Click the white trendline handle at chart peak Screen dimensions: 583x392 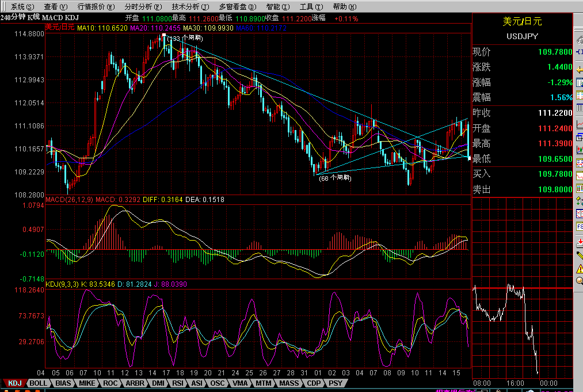[164, 35]
